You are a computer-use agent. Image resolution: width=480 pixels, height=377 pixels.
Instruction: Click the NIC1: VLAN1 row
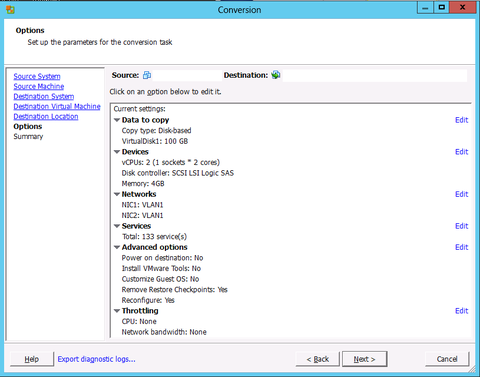tap(142, 205)
